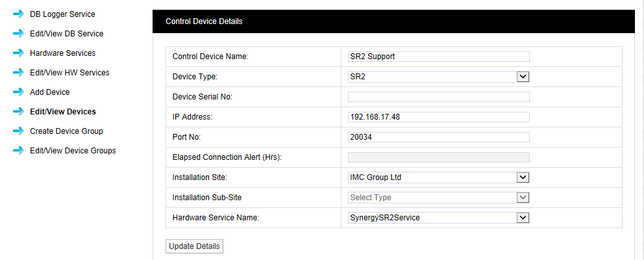Expand the Installation Site dropdown
This screenshot has width=644, height=260.
[x=439, y=177]
